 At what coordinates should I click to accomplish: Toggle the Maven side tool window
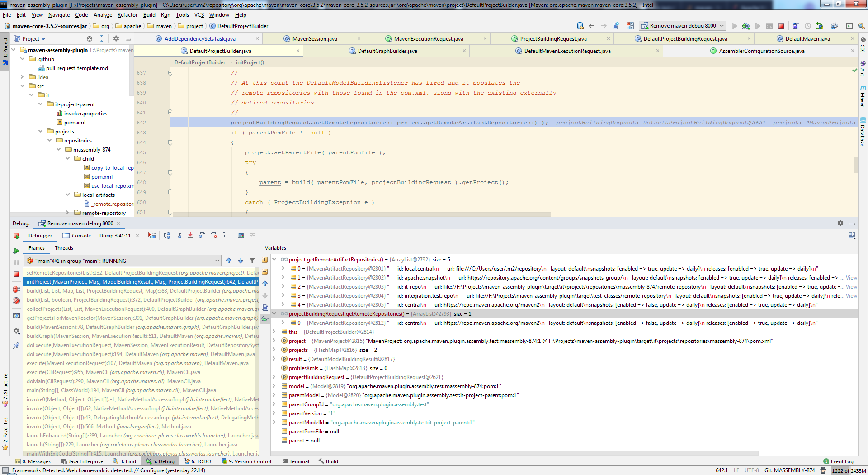[863, 96]
